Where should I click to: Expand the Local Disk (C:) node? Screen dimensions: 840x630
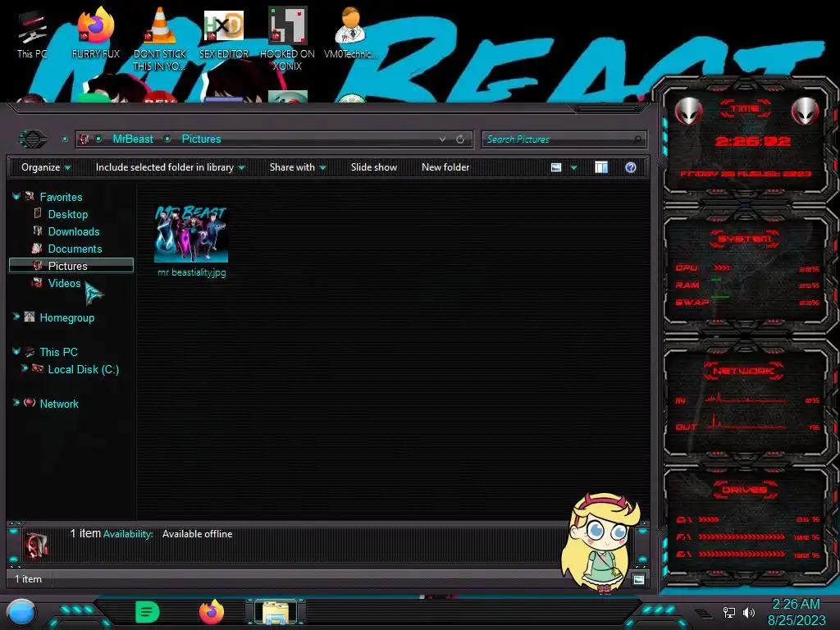24,368
